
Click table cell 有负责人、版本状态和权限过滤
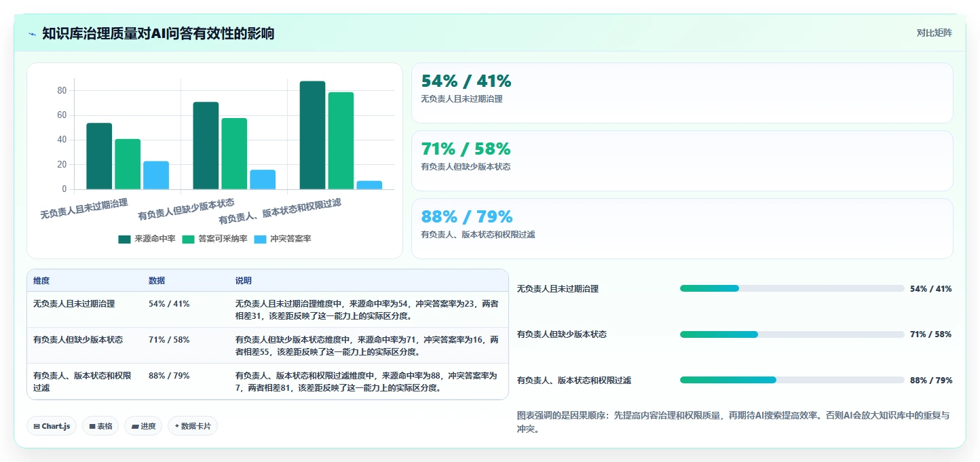pos(82,381)
